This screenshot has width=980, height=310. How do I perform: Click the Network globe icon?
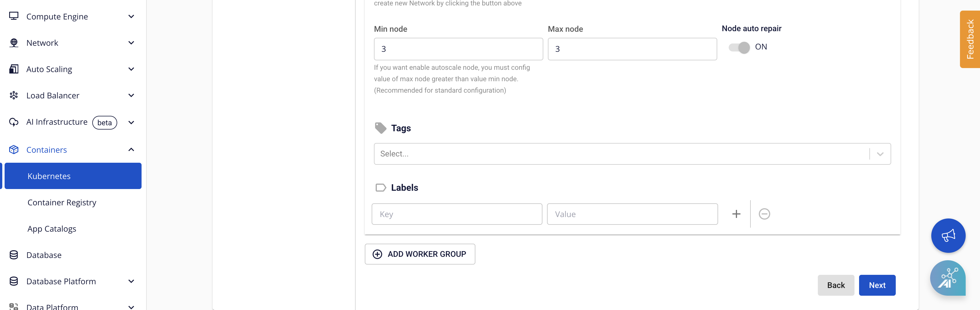[14, 43]
